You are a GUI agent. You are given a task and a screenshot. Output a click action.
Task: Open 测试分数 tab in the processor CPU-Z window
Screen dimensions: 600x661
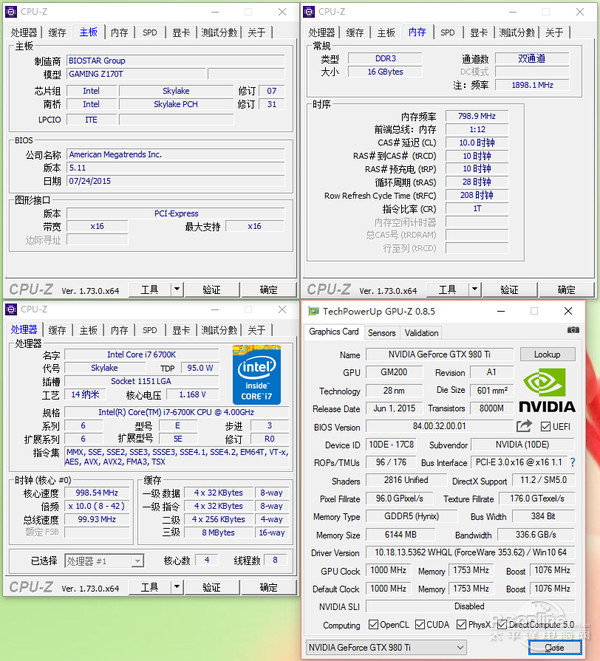[219, 330]
